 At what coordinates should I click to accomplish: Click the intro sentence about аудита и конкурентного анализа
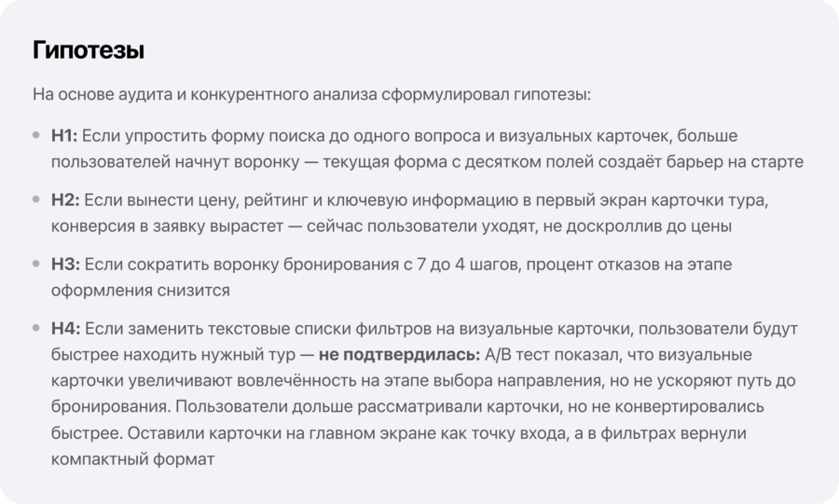311,94
